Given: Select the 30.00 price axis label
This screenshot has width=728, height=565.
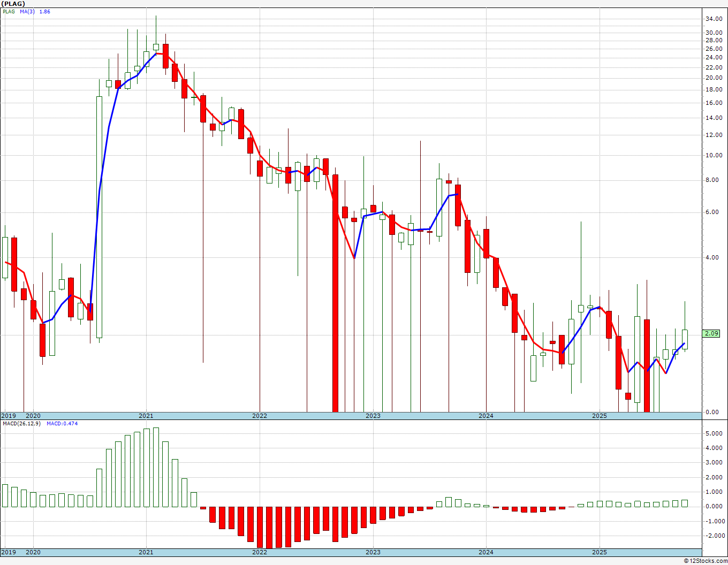Looking at the screenshot, I should click(x=714, y=33).
